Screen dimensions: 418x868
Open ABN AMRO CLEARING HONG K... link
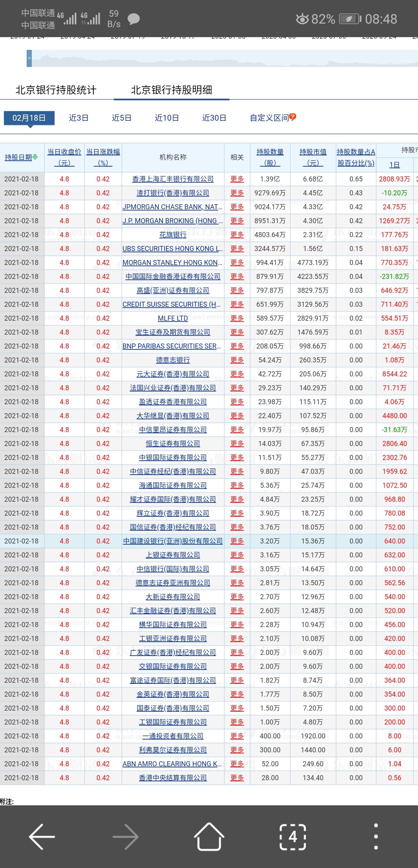click(x=172, y=764)
